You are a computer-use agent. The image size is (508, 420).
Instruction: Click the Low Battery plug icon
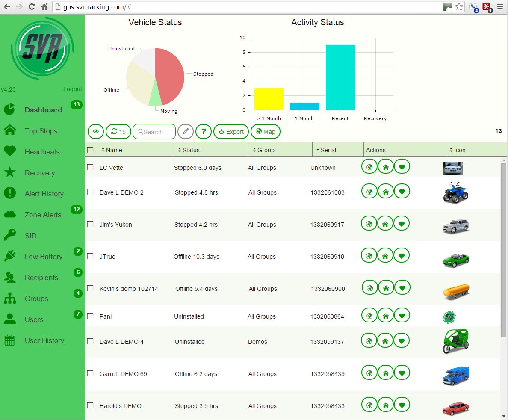point(10,256)
